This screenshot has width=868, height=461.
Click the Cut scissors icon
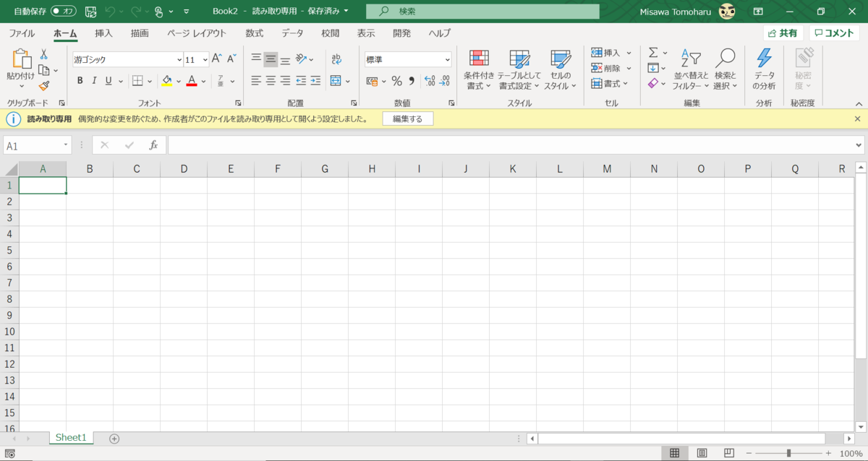(44, 54)
